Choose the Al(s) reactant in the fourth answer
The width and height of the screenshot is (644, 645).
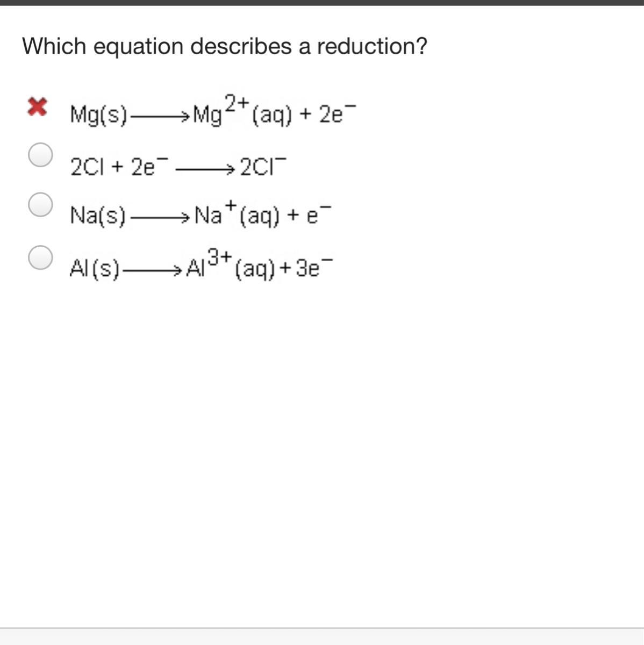pos(94,268)
